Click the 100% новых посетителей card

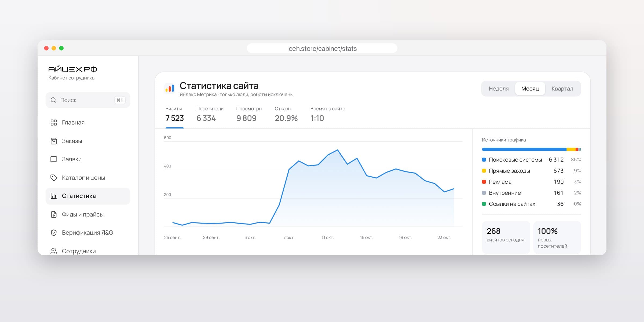tap(557, 237)
